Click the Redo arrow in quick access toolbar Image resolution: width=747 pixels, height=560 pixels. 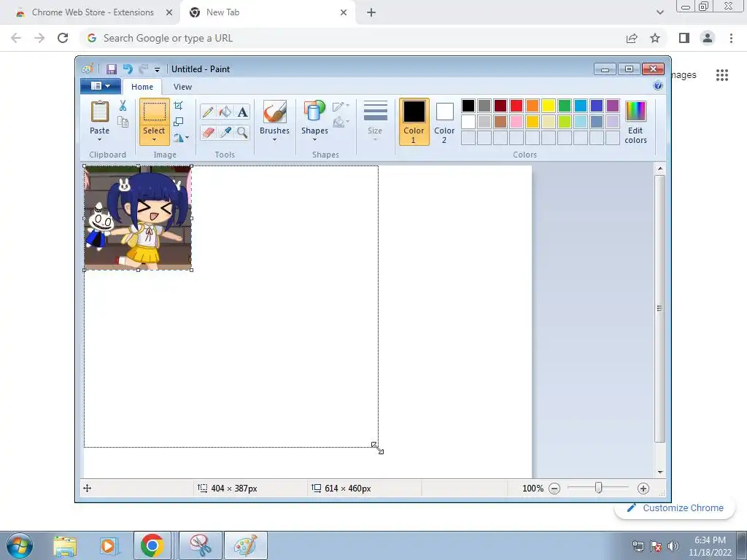tap(144, 69)
